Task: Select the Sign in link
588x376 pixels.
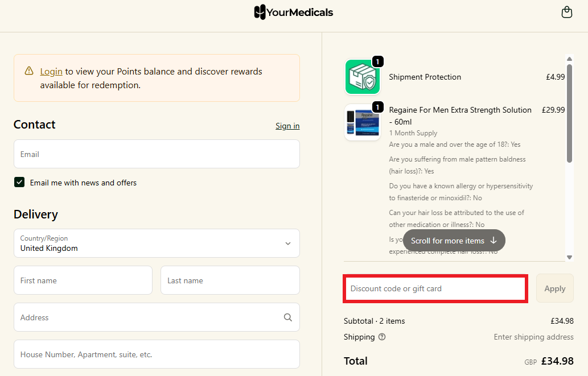Action: 287,126
